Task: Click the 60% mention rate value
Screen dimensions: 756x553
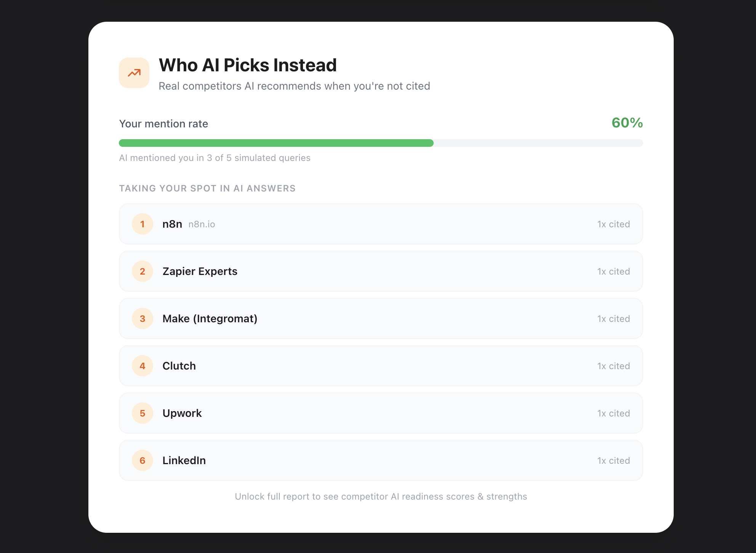Action: pos(627,123)
